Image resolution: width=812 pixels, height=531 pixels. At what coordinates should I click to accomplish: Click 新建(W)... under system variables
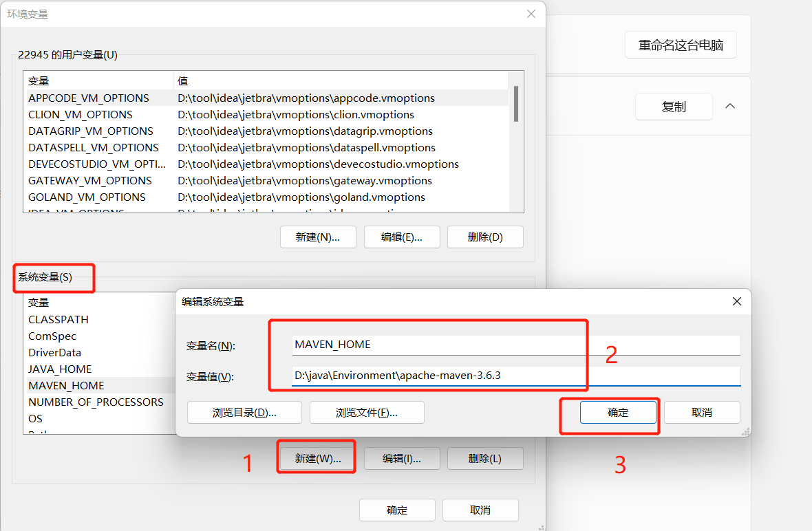pyautogui.click(x=318, y=459)
